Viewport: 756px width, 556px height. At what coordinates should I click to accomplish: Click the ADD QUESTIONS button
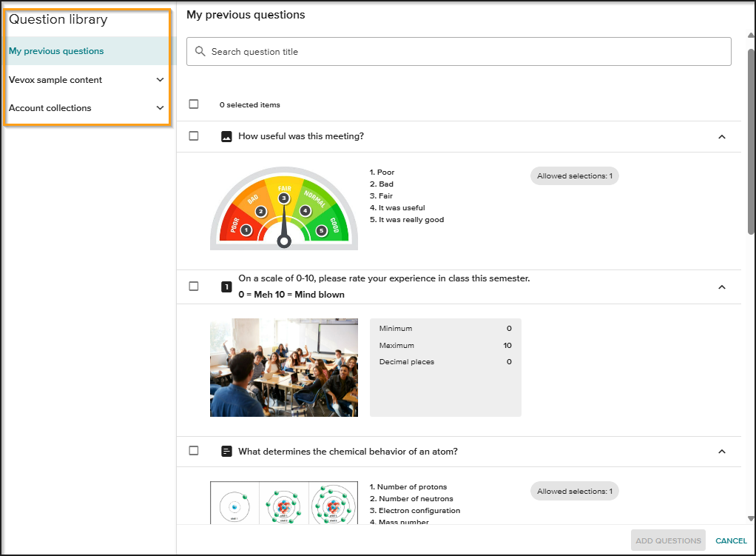point(668,540)
